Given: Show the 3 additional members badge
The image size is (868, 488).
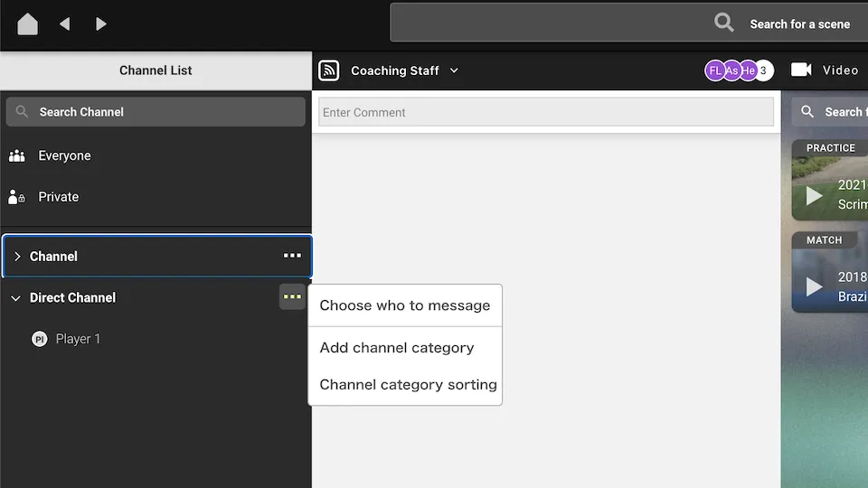Looking at the screenshot, I should [764, 70].
